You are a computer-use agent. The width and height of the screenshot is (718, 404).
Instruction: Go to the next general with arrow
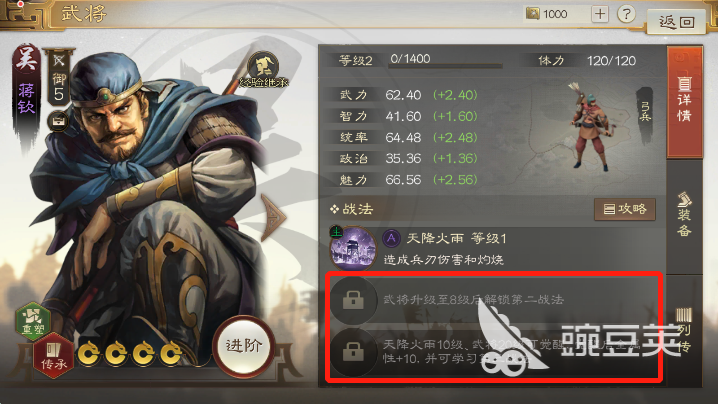[273, 217]
